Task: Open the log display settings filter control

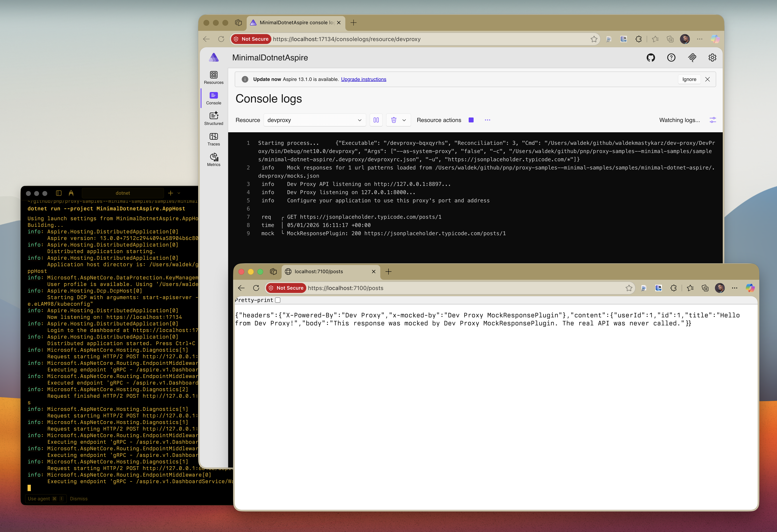Action: [x=712, y=120]
